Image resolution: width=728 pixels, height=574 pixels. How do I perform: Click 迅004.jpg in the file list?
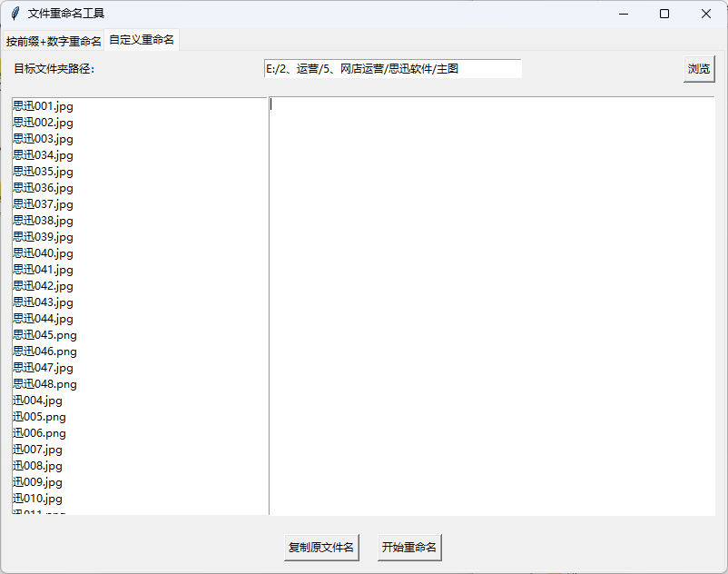(38, 401)
